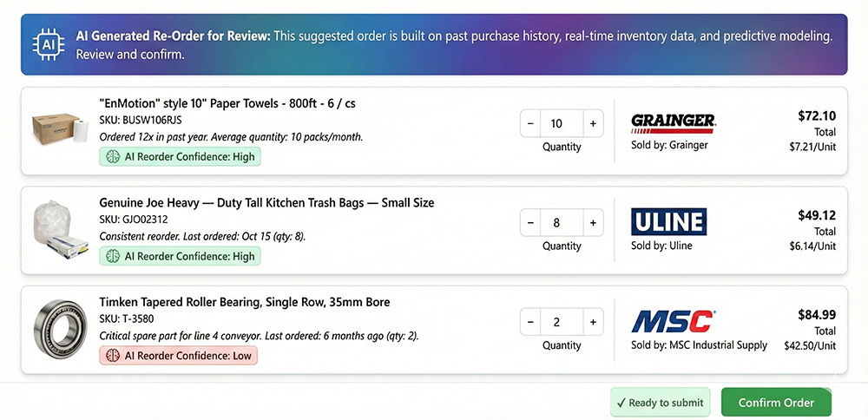Click the Uline vendor logo
This screenshot has width=868, height=420.
coord(668,222)
